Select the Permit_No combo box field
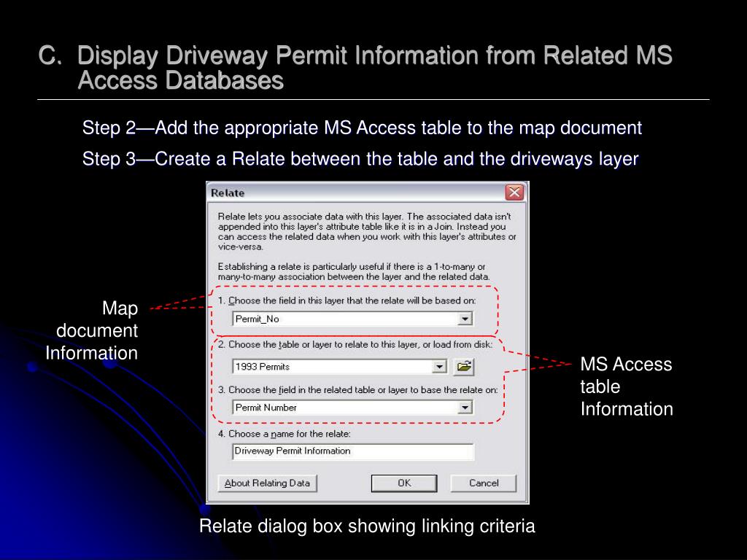747x560 pixels. coord(352,319)
